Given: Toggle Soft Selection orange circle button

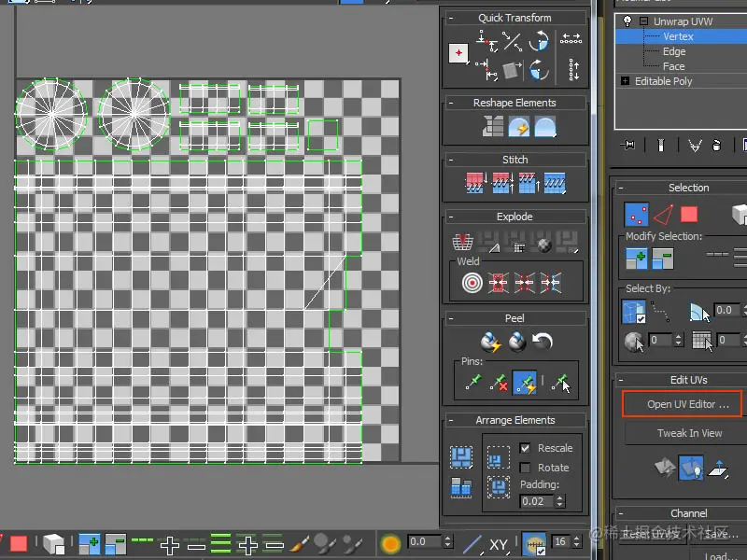Looking at the screenshot, I should coord(390,543).
